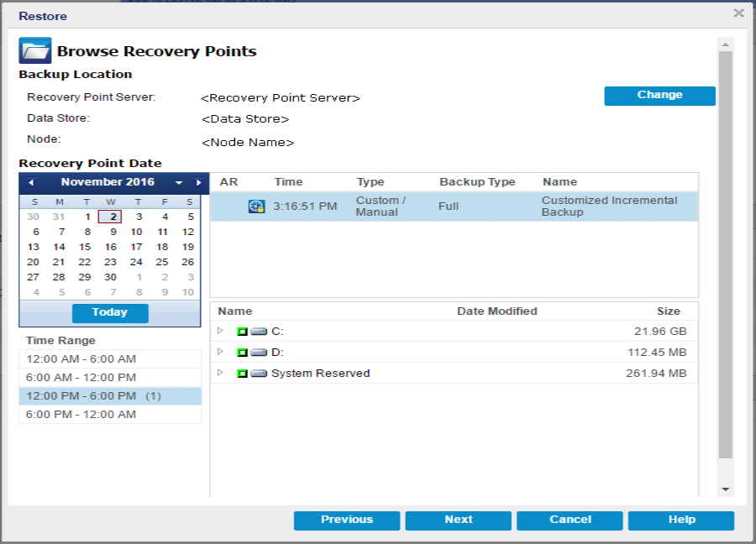
Task: Click the Browse Recovery Points folder icon
Action: point(34,50)
